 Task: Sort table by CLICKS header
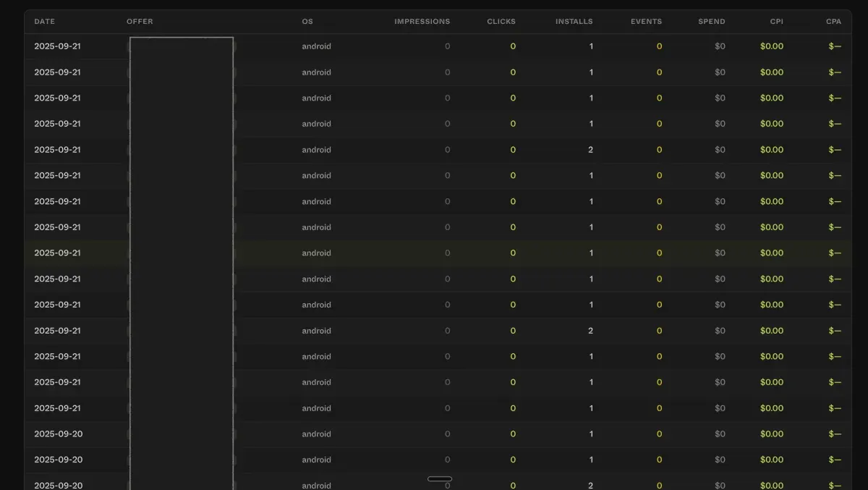point(501,22)
